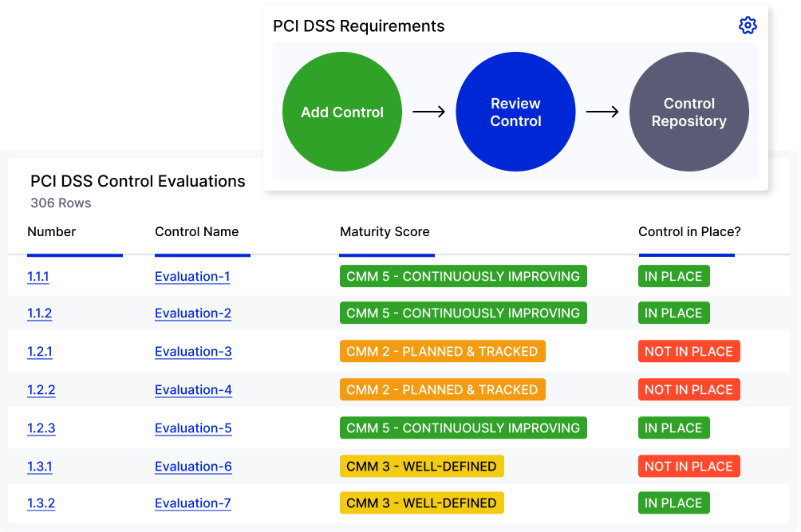Open the Evaluation-3 link
Screen dimensions: 801x532
click(x=193, y=351)
